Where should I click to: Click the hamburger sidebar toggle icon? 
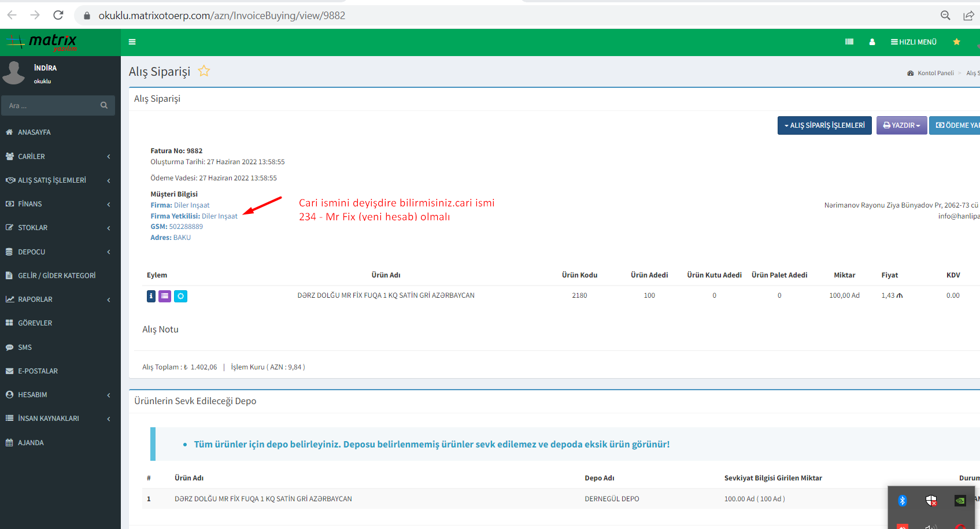[132, 42]
